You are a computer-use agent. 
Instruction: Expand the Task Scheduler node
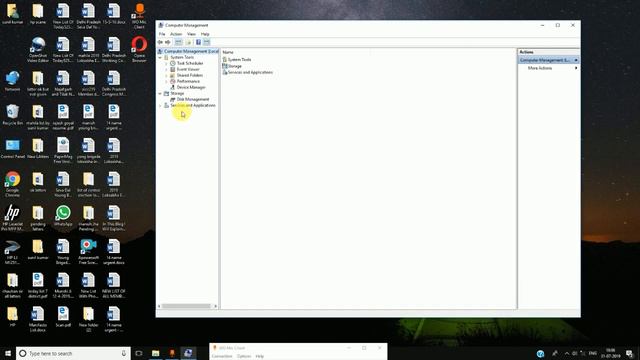[166, 64]
